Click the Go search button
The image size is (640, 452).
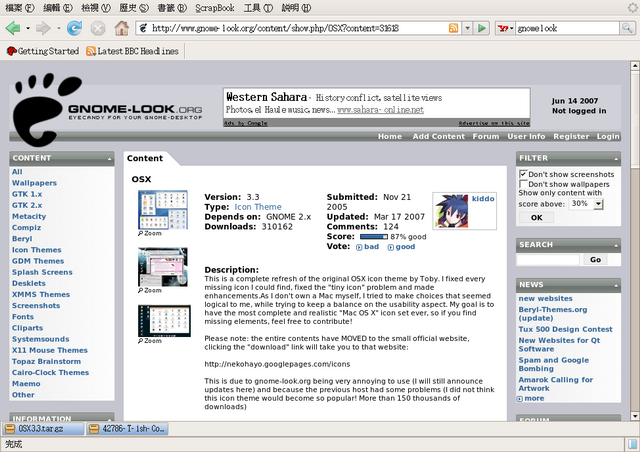(x=595, y=259)
